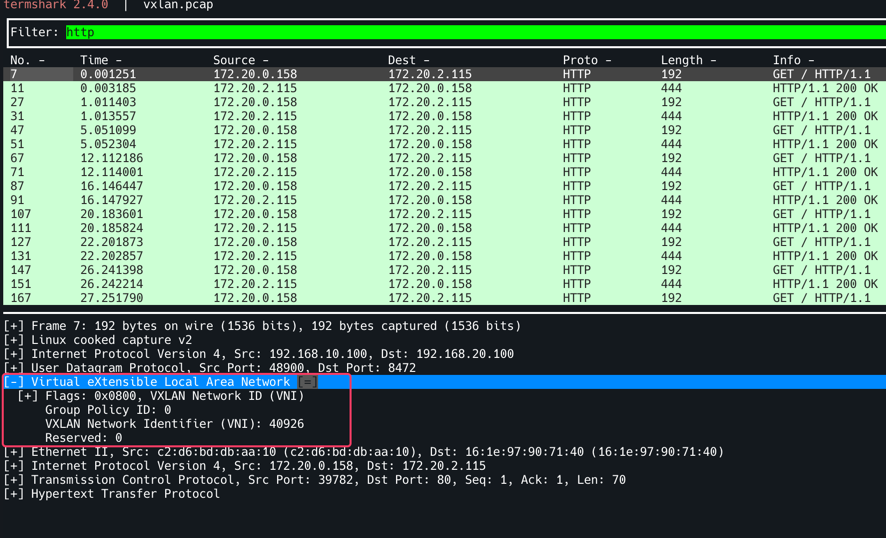Expand the Linux cooked capture v2 node
This screenshot has width=886, height=538.
14,340
